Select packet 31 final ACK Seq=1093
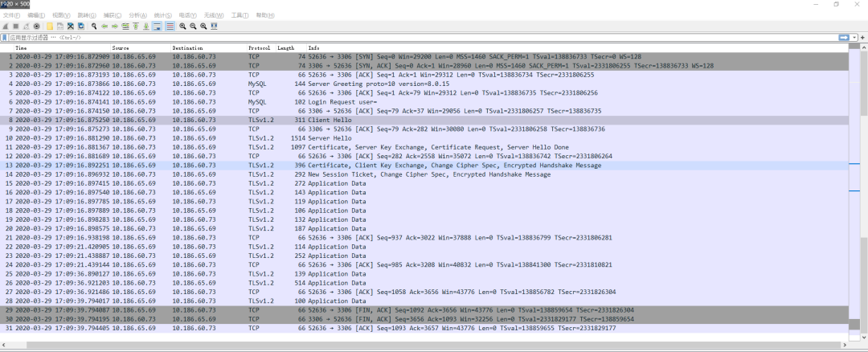The height and width of the screenshot is (352, 868). pos(424,328)
